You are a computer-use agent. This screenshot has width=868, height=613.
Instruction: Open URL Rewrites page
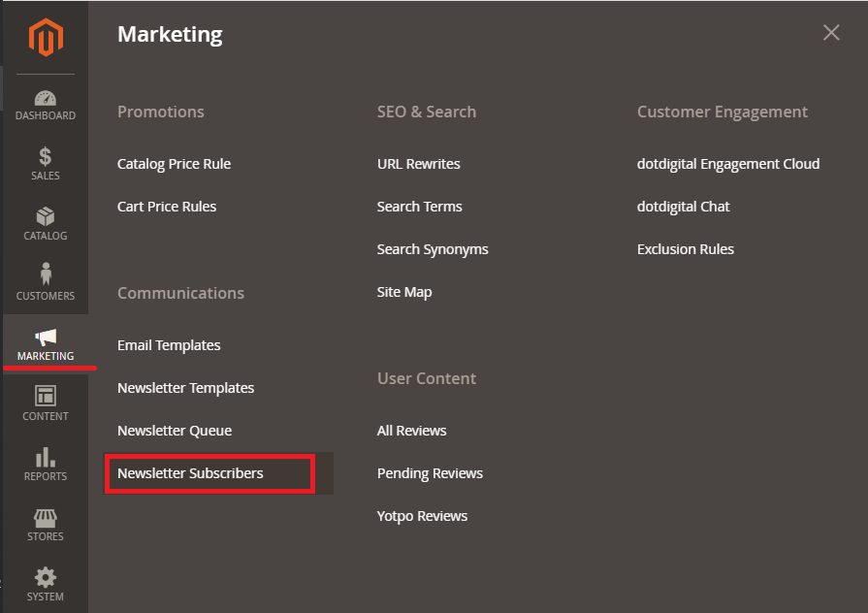point(419,164)
